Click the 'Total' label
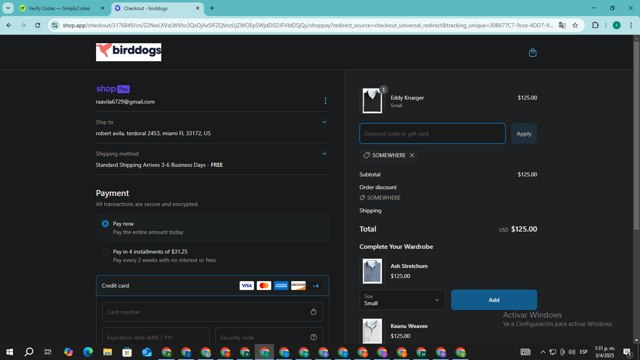 (368, 229)
